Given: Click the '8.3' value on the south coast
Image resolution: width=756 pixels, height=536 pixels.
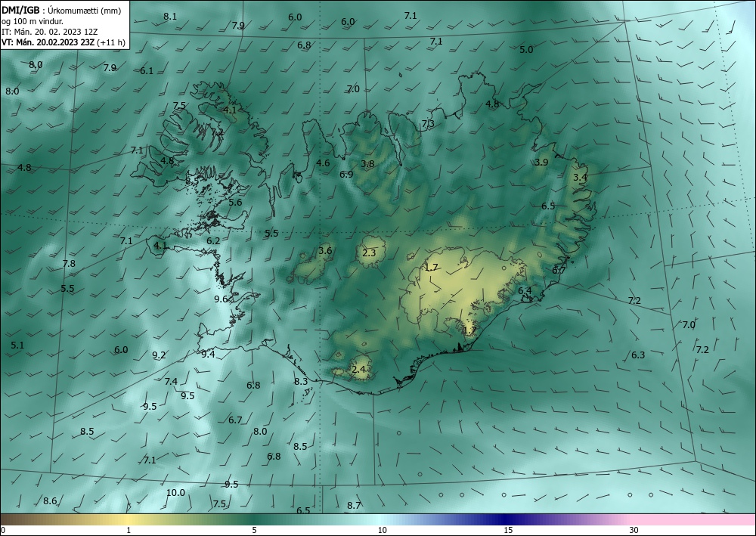Looking at the screenshot, I should tap(301, 381).
